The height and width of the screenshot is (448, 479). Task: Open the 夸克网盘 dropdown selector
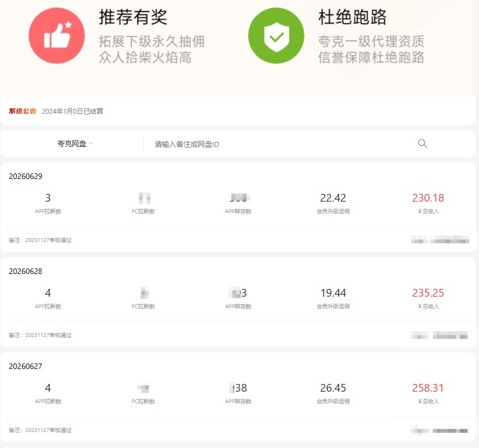[x=75, y=144]
